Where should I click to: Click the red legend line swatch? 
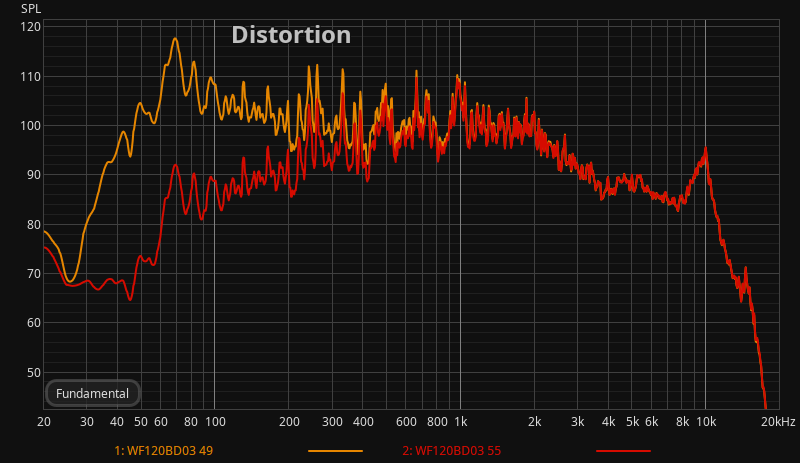623,451
